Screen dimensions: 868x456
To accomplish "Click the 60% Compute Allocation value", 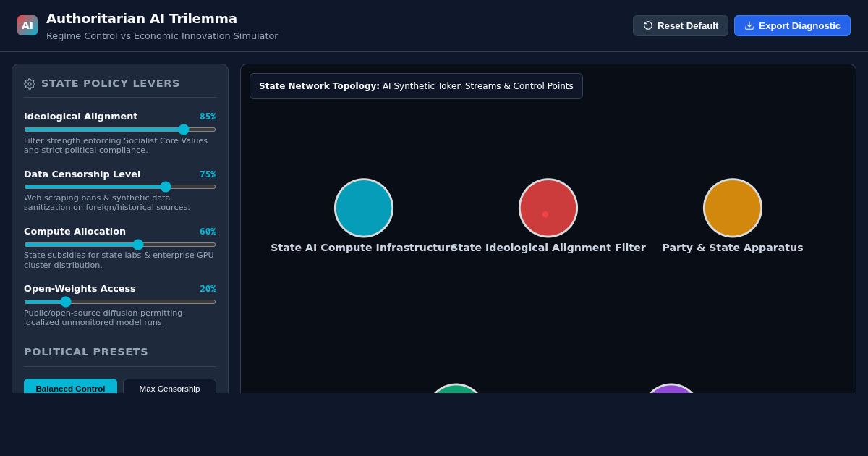I will tap(208, 232).
